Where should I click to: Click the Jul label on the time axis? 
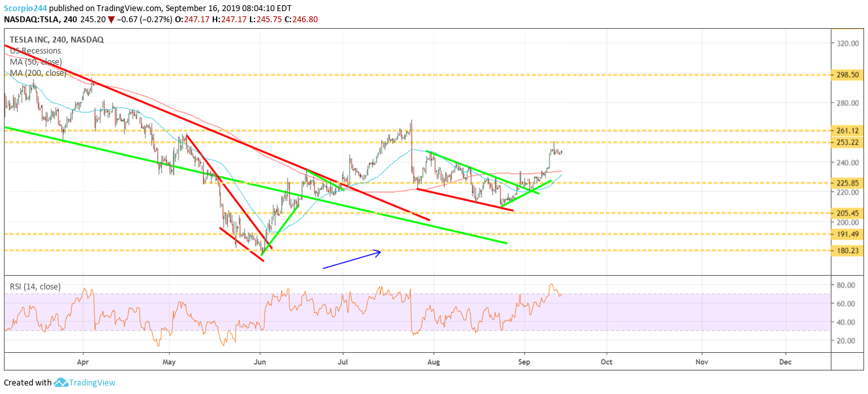click(342, 361)
